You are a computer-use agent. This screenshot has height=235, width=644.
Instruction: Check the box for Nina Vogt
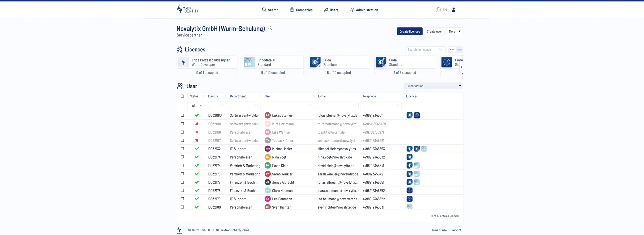[x=182, y=157]
